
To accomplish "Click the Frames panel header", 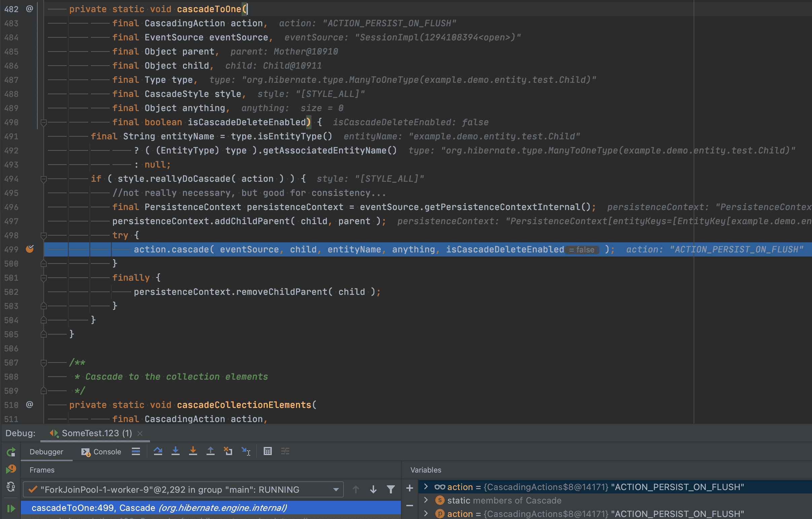I will [x=42, y=470].
